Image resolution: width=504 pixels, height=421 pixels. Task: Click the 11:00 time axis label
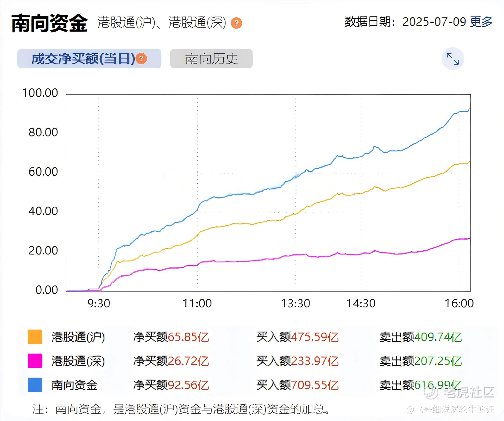point(197,303)
